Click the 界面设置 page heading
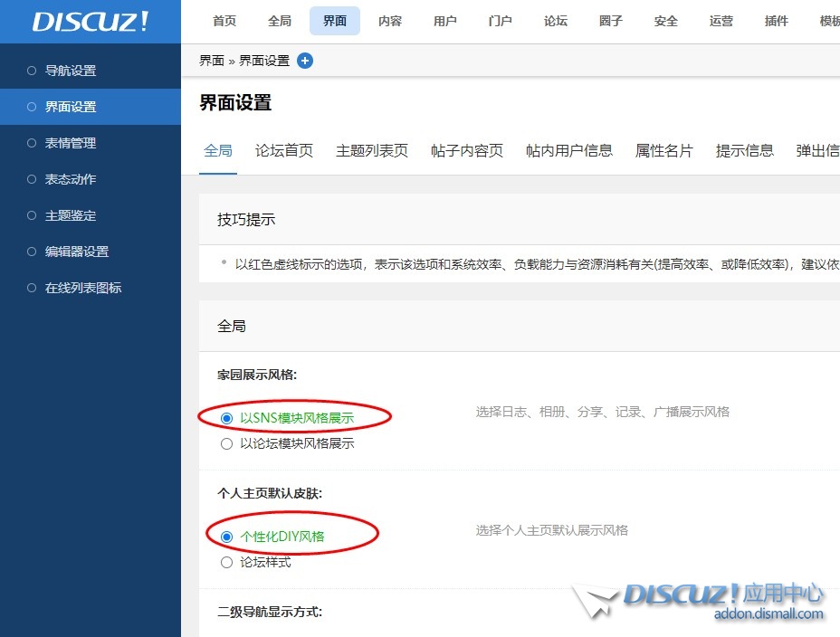The width and height of the screenshot is (840, 637). tap(235, 103)
